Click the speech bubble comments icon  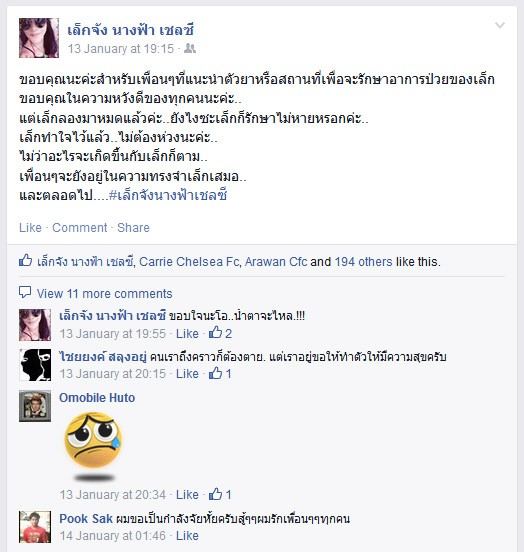(x=25, y=292)
